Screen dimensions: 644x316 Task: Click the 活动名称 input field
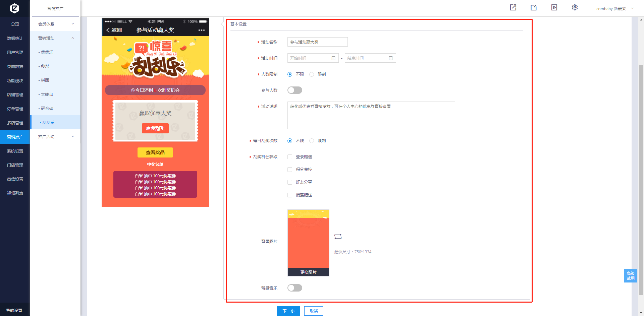tap(317, 42)
